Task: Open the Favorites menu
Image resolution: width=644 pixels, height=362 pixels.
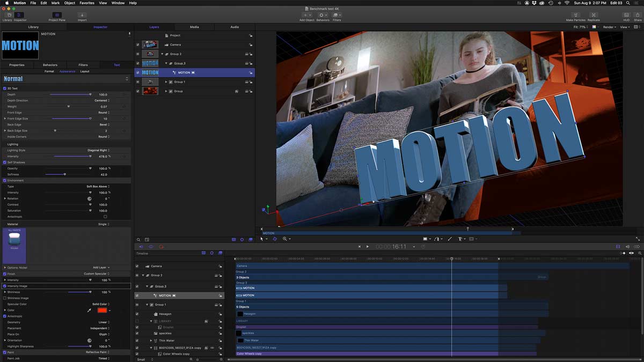Action: pos(87,3)
